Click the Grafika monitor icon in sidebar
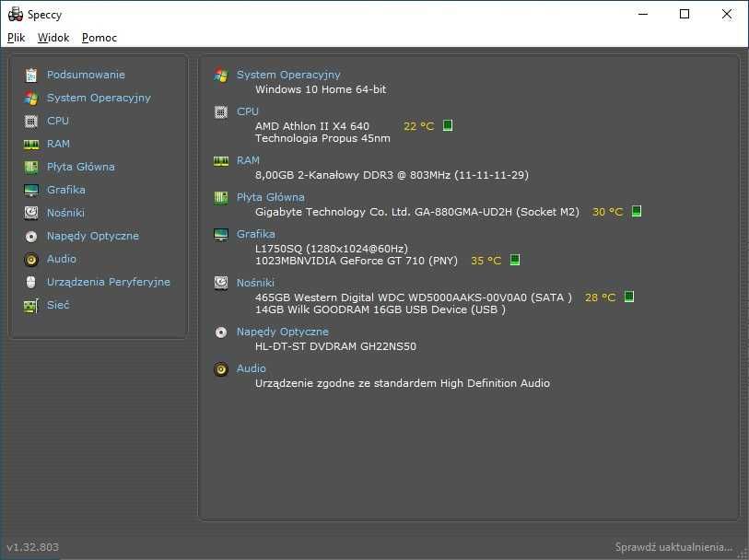This screenshot has height=560, width=749. pyautogui.click(x=31, y=190)
